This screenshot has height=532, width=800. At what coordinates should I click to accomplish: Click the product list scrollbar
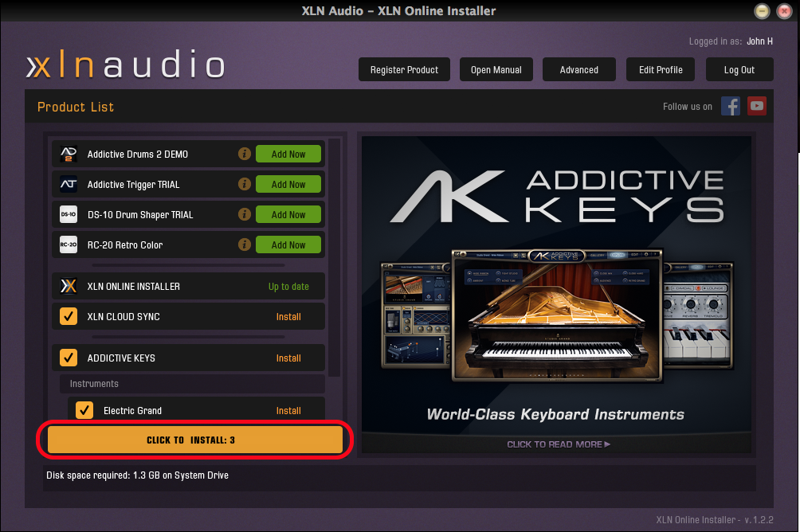[x=334, y=257]
